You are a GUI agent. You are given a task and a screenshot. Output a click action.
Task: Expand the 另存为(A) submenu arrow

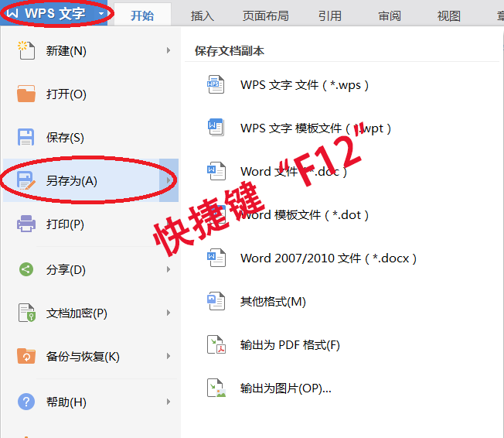point(169,180)
